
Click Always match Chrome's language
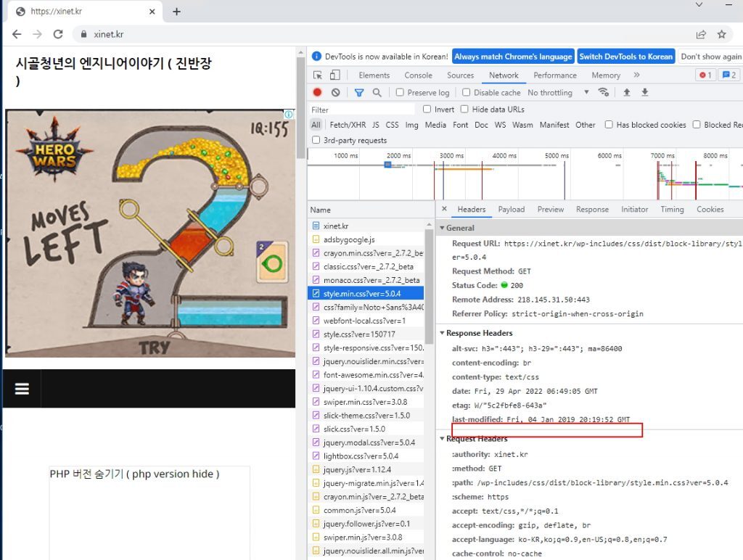513,57
